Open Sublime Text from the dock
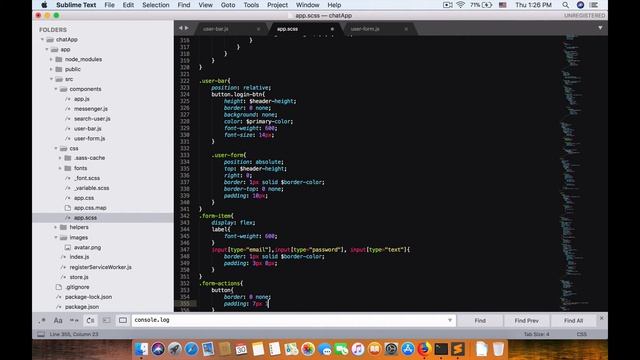This screenshot has width=640, height=360. pyautogui.click(x=458, y=349)
